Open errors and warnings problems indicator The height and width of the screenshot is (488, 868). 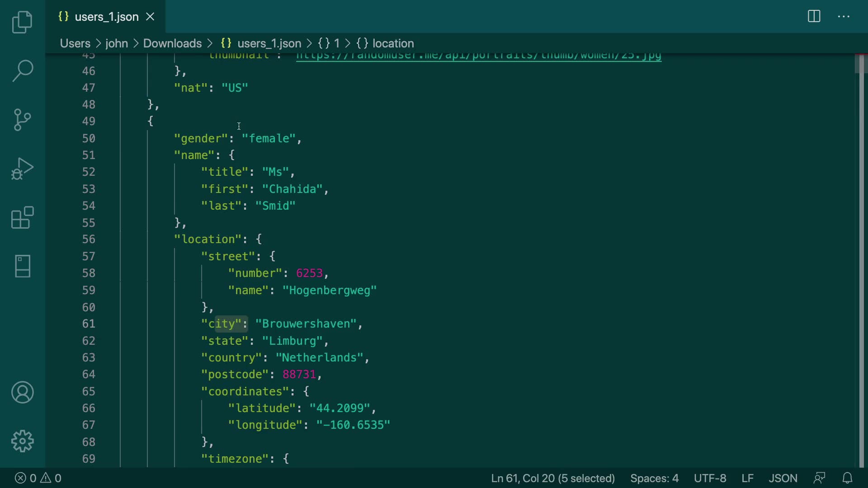click(38, 478)
